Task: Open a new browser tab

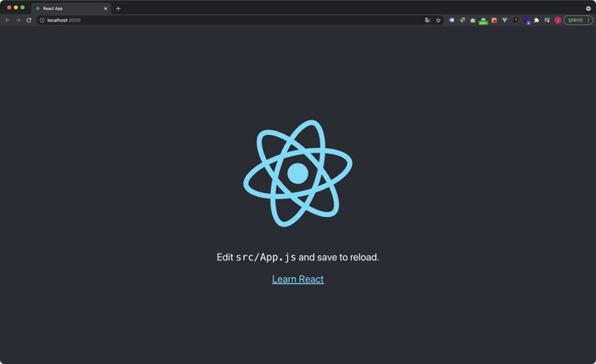Action: pyautogui.click(x=118, y=8)
